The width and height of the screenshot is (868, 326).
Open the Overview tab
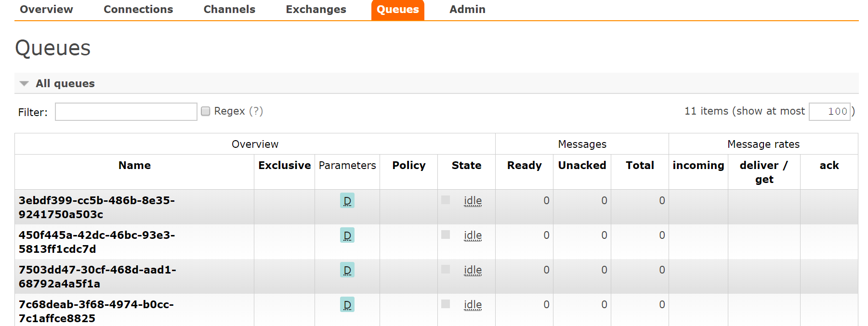46,10
